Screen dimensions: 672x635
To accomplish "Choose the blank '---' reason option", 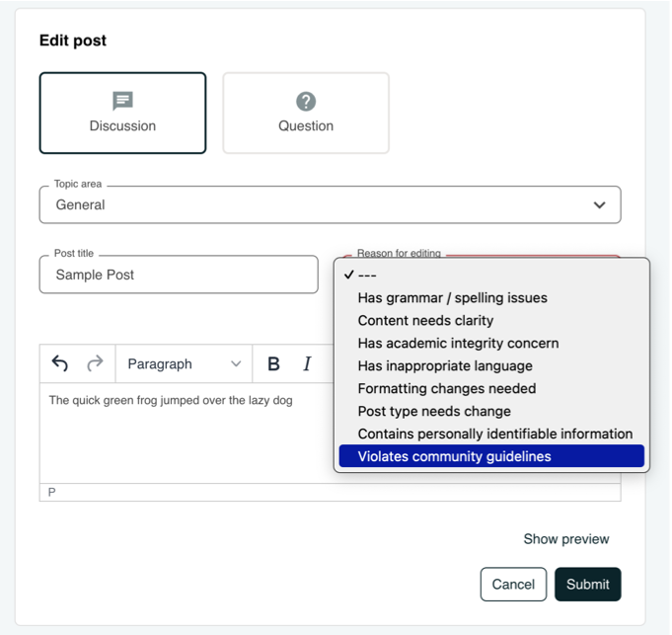I will pyautogui.click(x=491, y=275).
